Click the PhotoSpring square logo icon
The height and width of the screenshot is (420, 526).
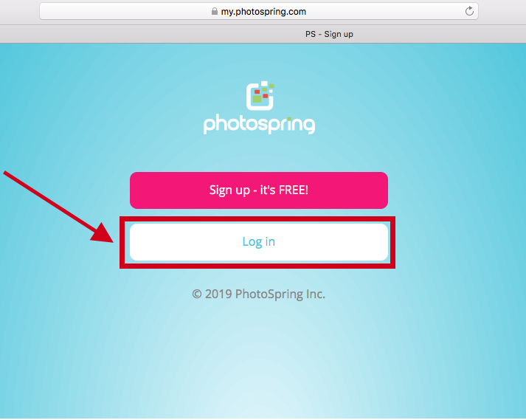260,96
